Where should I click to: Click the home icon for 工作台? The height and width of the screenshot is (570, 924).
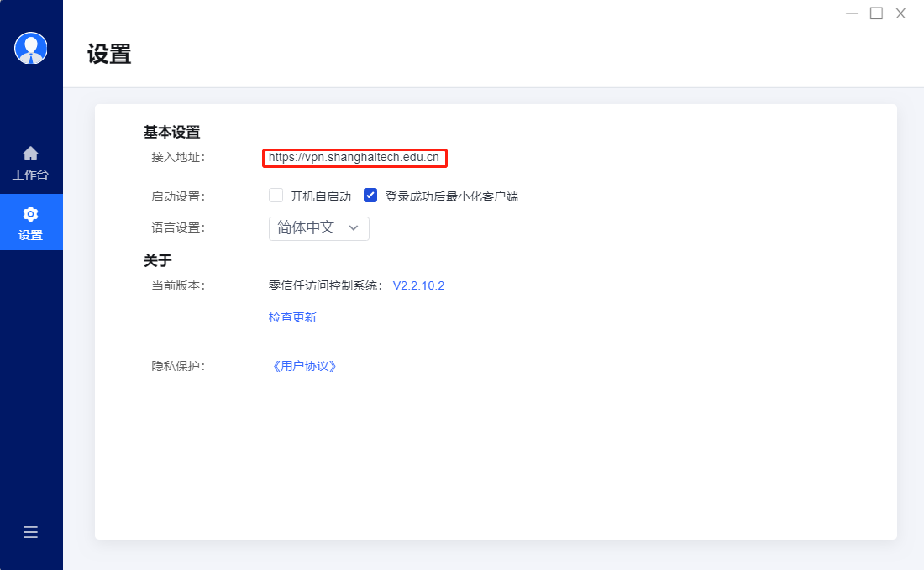pos(31,154)
